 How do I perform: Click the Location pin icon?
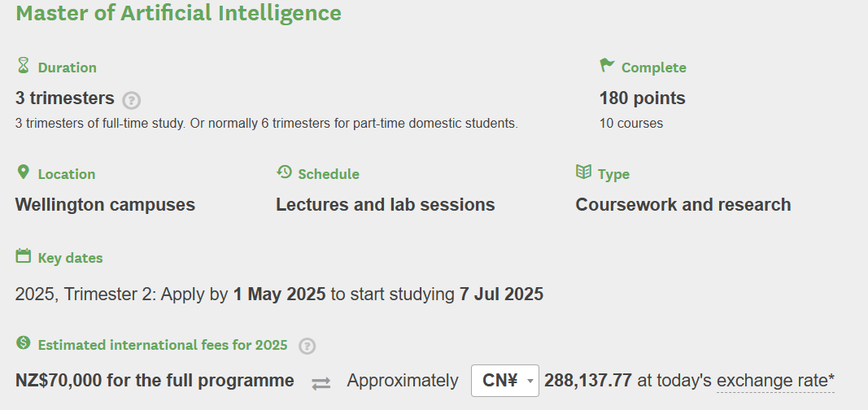click(23, 172)
